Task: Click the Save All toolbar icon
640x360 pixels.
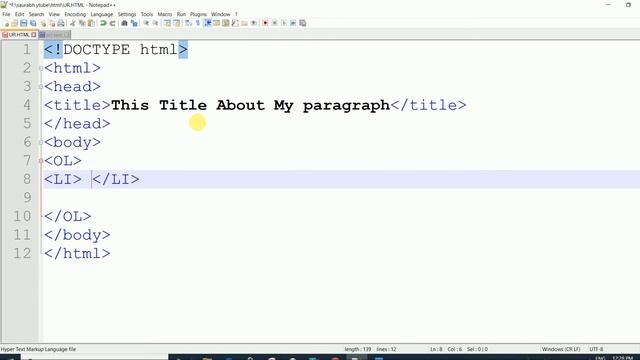Action: (33, 23)
